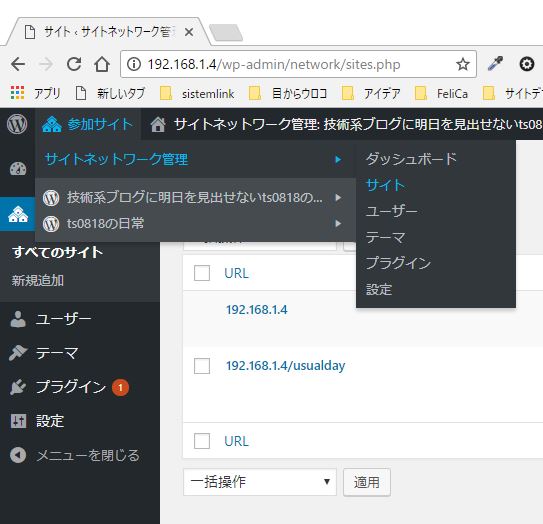The image size is (543, 524).
Task: View site info icon in address bar
Action: pos(134,64)
